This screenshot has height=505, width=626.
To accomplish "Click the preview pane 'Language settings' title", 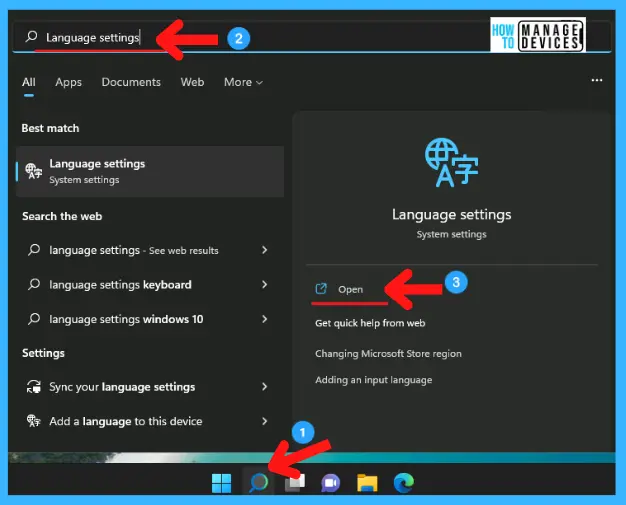I will [451, 215].
